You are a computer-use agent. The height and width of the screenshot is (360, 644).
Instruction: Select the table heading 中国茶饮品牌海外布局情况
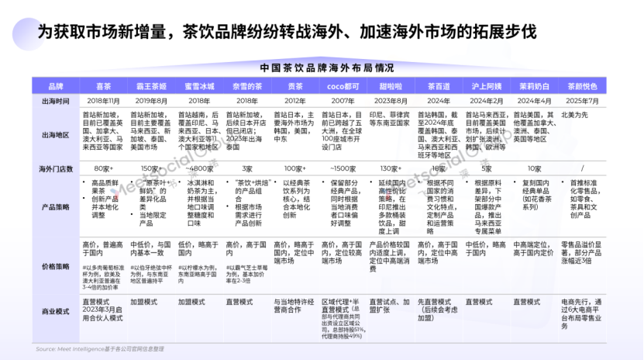327,67
